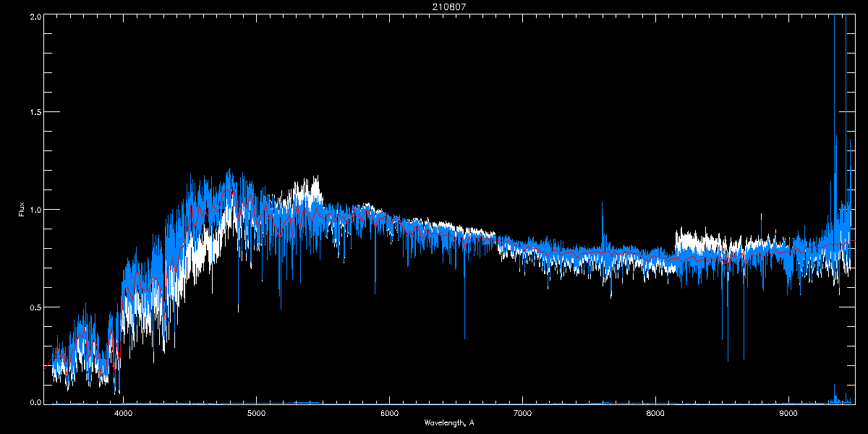This screenshot has width=868, height=434.
Task: Select the x-axis tick label 6000
Action: (x=389, y=414)
